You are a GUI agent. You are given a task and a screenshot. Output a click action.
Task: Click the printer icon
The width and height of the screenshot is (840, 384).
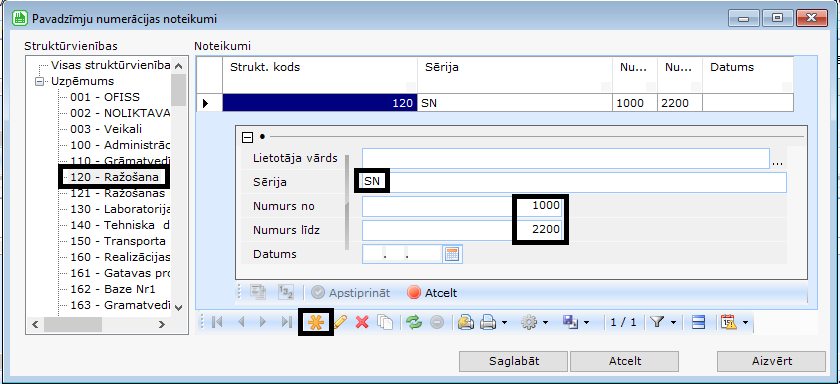tap(488, 322)
